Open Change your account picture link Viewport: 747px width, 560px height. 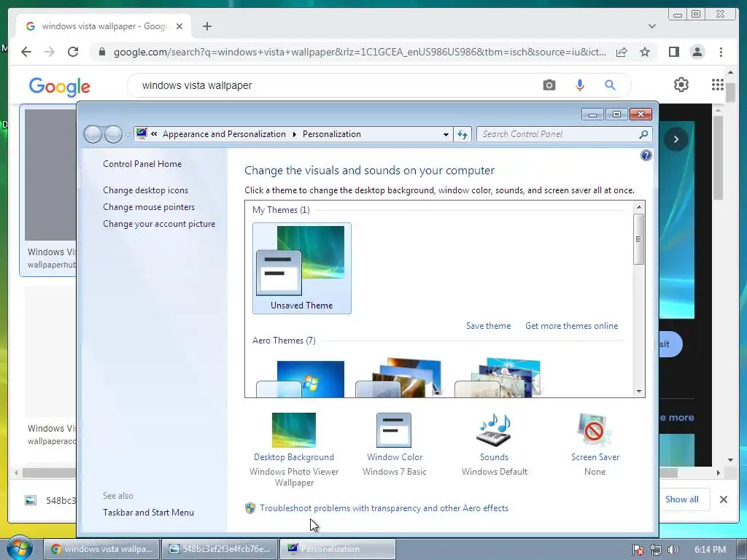tap(158, 224)
